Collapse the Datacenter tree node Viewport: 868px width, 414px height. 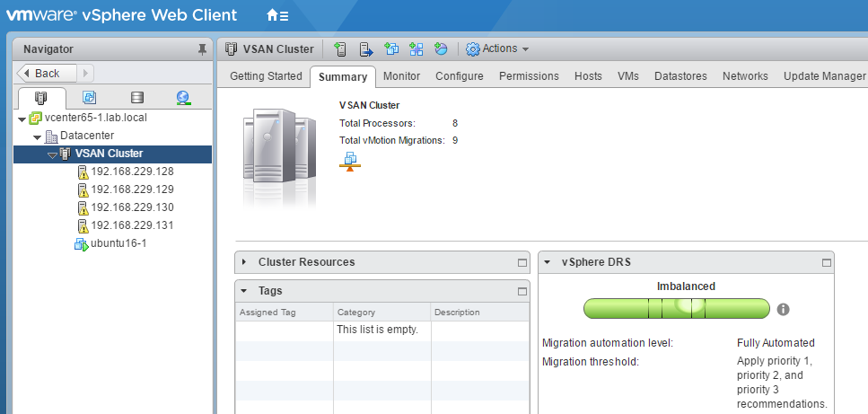click(37, 137)
